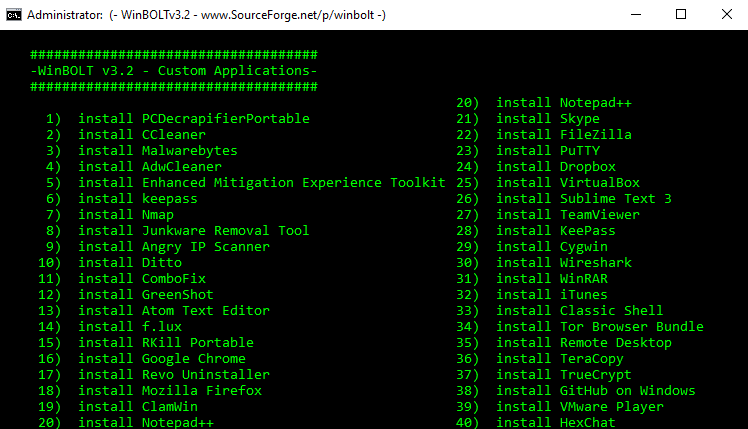
Task: Close the WinBOLT administrator window
Action: [725, 15]
